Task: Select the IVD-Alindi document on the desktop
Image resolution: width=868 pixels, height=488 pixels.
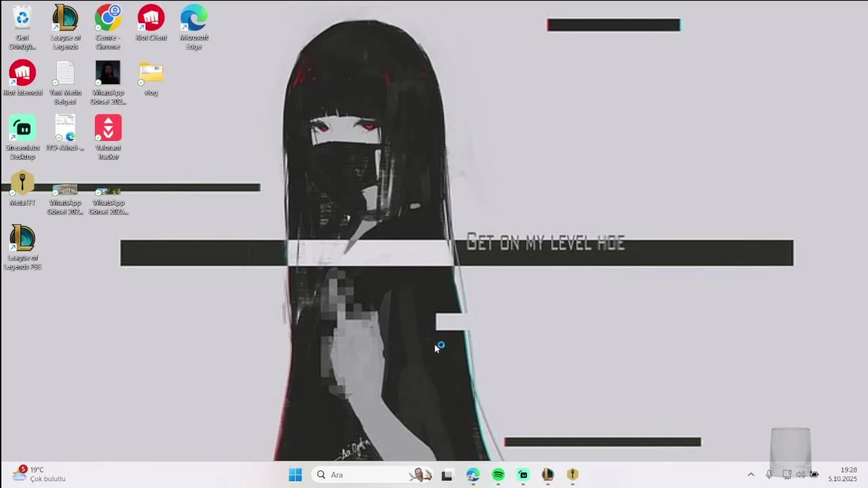Action: click(65, 133)
